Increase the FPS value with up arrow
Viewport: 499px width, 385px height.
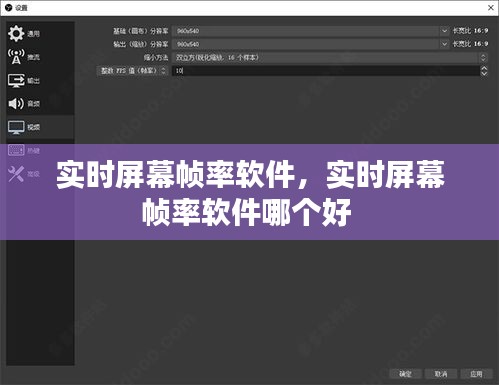tap(484, 68)
